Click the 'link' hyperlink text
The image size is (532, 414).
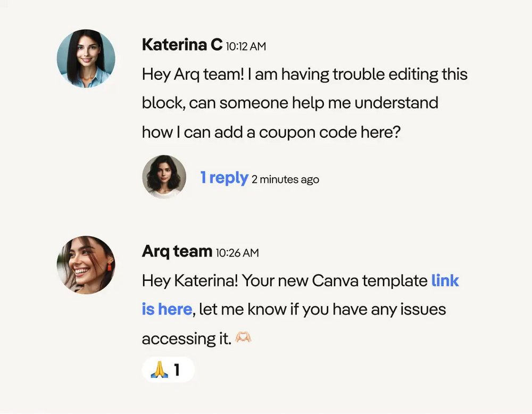[445, 280]
